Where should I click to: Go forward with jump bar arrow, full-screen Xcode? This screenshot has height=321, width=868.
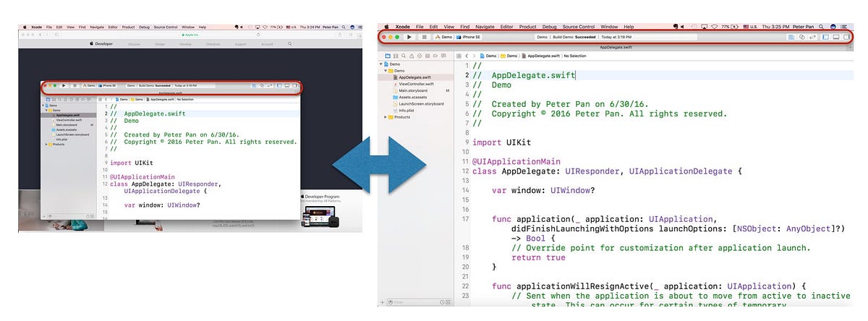(475, 56)
